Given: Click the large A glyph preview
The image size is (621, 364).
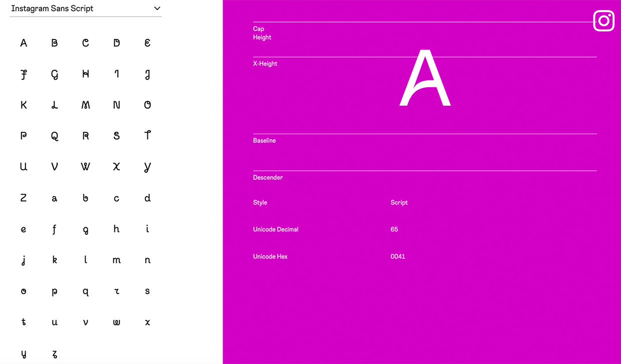Looking at the screenshot, I should (425, 78).
